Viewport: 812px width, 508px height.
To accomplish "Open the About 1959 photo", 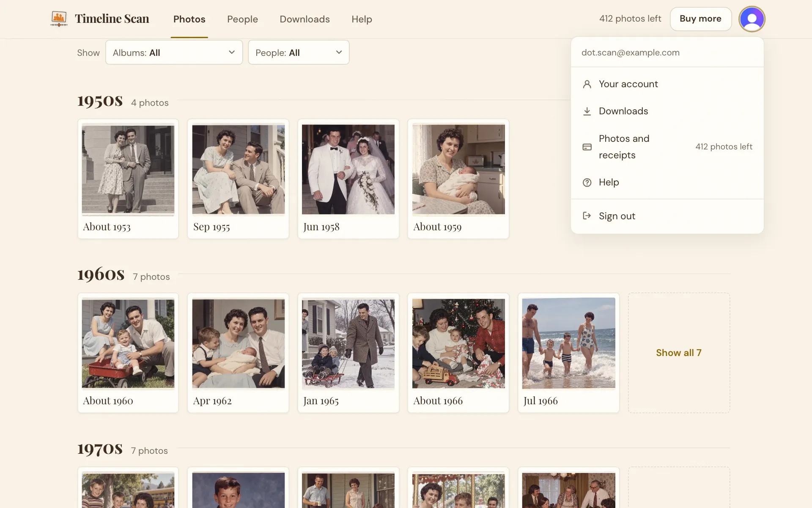I will point(458,179).
